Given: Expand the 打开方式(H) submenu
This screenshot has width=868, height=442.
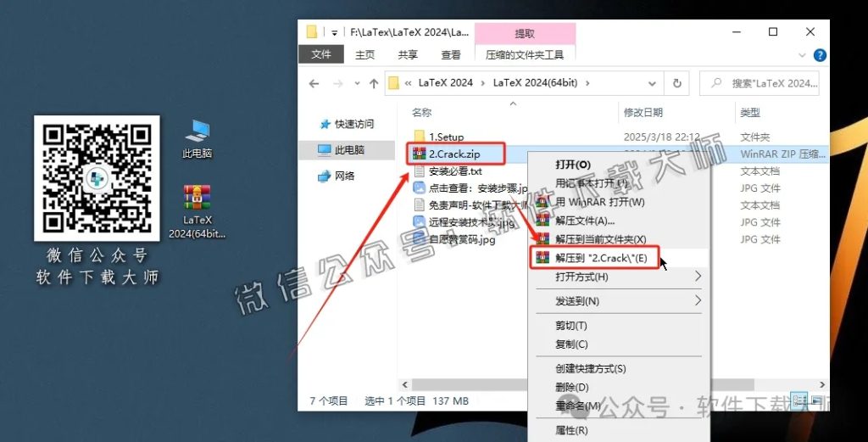Looking at the screenshot, I should 619,277.
